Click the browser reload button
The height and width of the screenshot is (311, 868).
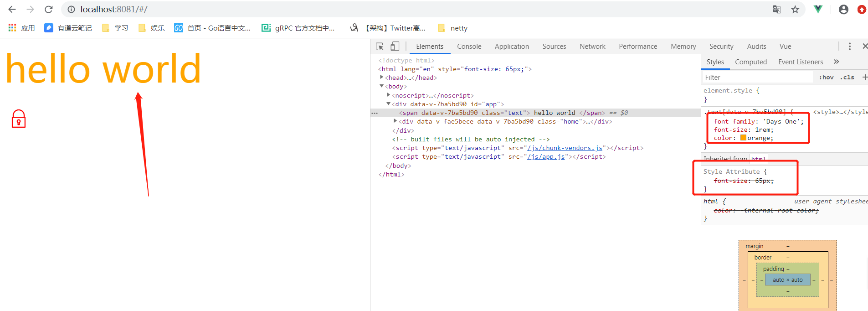point(49,10)
